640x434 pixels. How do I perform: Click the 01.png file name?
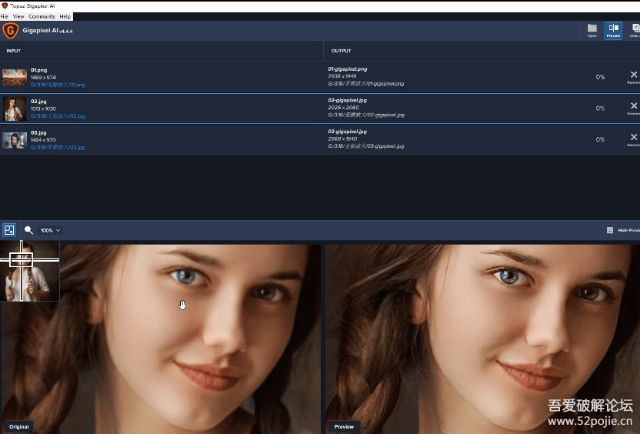(39, 70)
